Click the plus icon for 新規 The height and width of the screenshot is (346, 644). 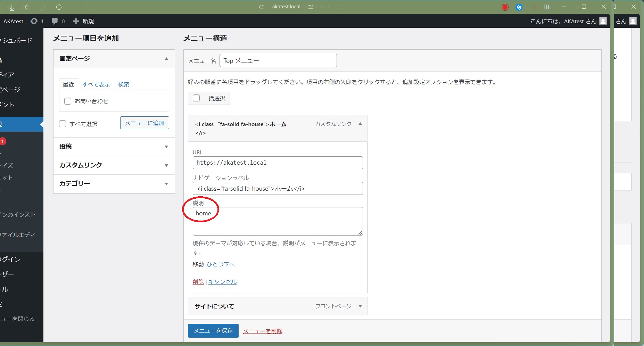click(76, 21)
